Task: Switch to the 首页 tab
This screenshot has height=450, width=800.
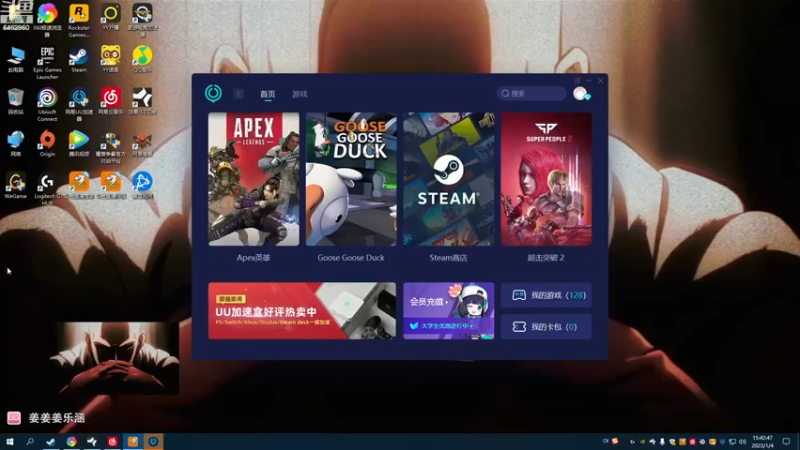Action: point(267,94)
